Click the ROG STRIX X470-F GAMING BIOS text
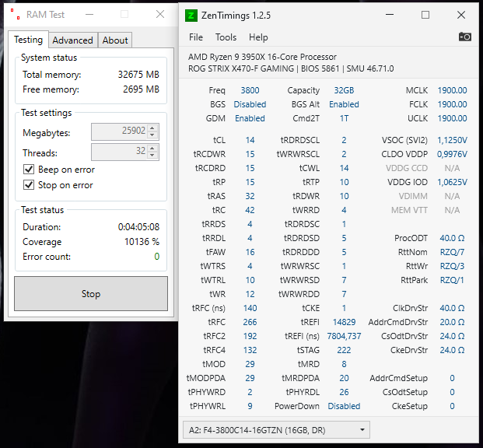The height and width of the screenshot is (448, 483). tap(291, 68)
